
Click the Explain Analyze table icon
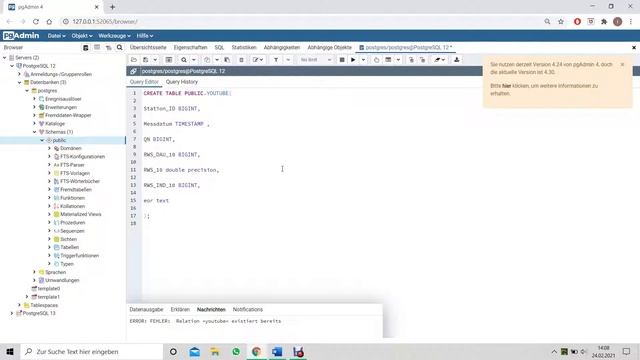point(388,60)
